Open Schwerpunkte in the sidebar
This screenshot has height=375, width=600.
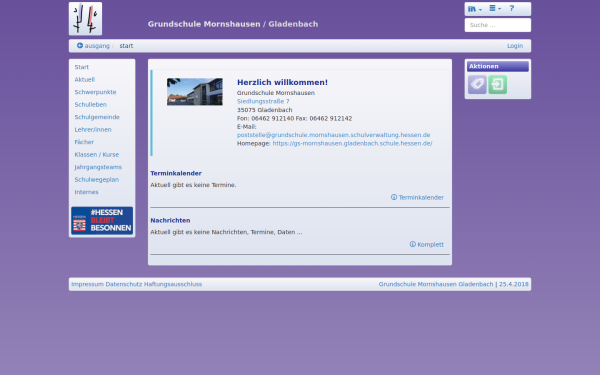tap(95, 92)
